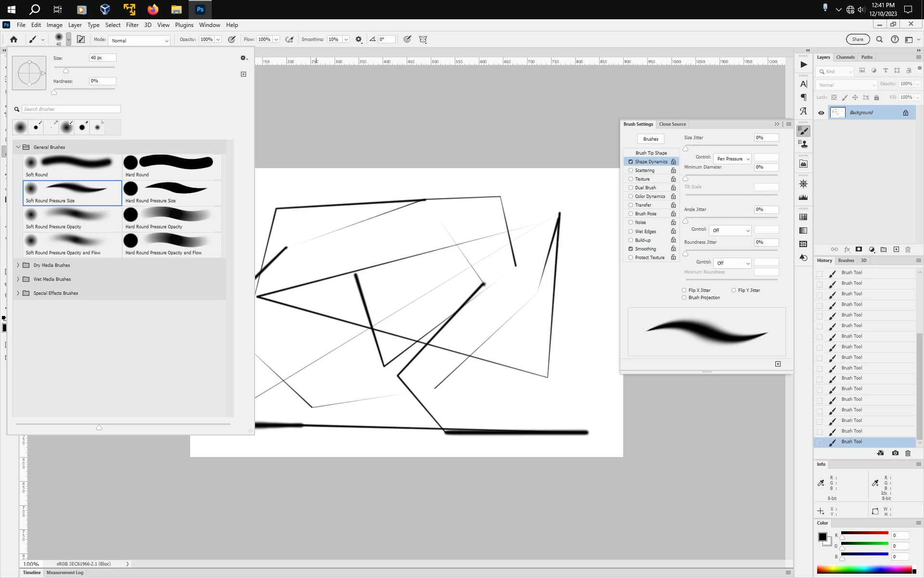The image size is (924, 578).
Task: Enable the airbrush build-up effect icon
Action: pos(289,39)
